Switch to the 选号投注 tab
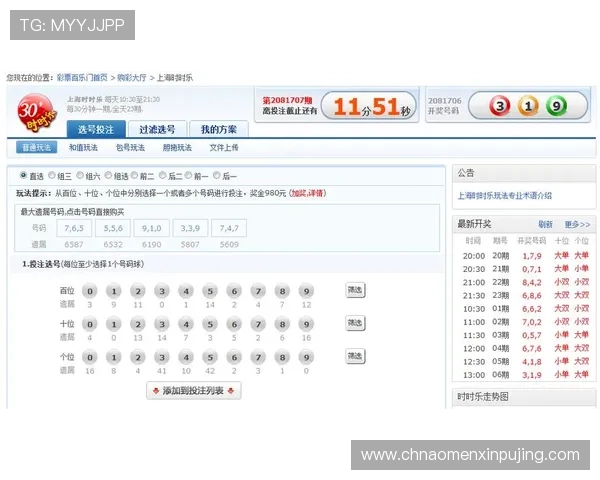This screenshot has height=480, width=600. [96, 129]
